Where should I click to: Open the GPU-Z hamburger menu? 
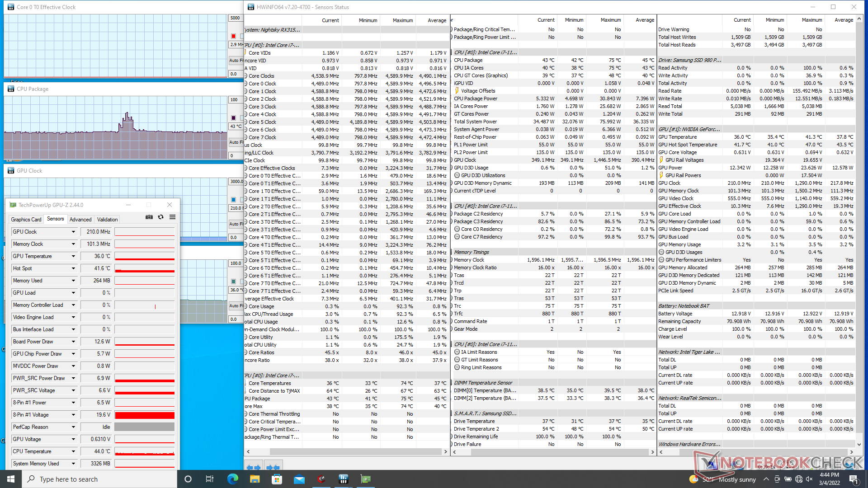(172, 217)
